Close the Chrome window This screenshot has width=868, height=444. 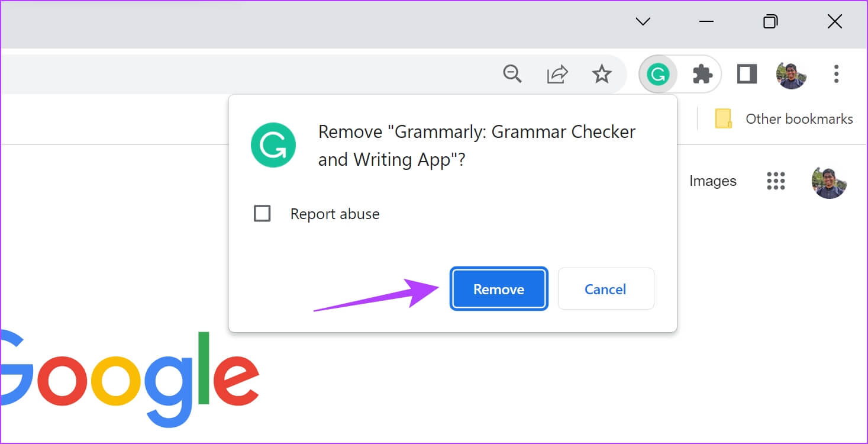pyautogui.click(x=834, y=22)
